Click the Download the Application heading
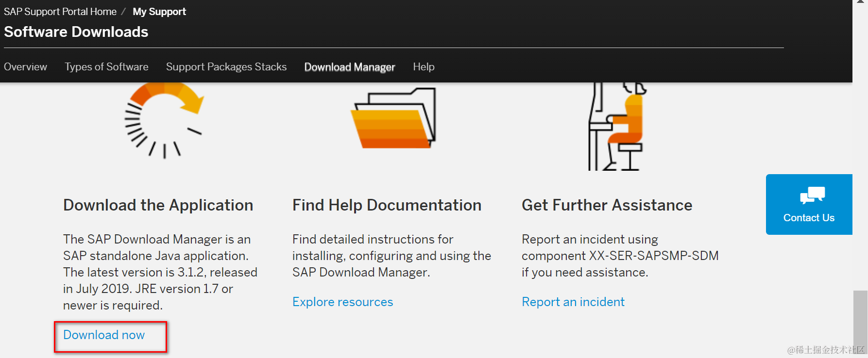This screenshot has width=868, height=358. 158,205
